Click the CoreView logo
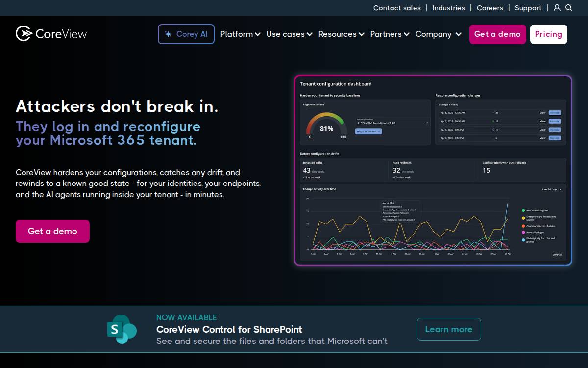 coord(51,34)
